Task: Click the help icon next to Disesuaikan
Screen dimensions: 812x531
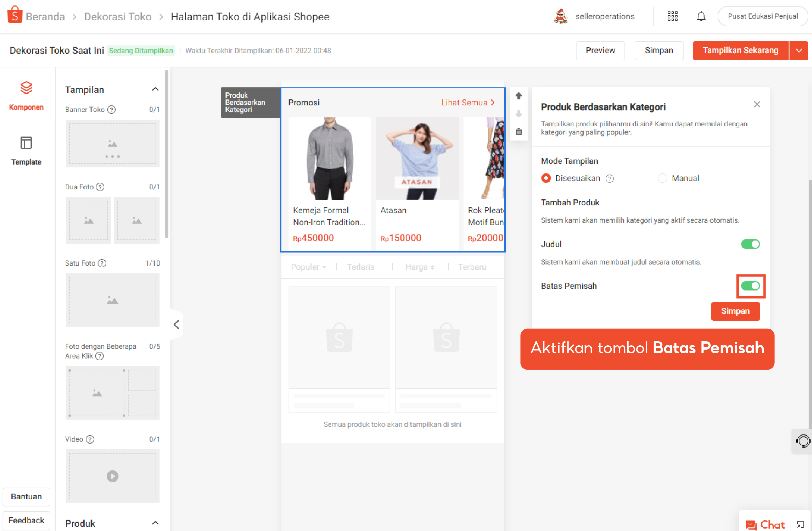Action: 610,179
